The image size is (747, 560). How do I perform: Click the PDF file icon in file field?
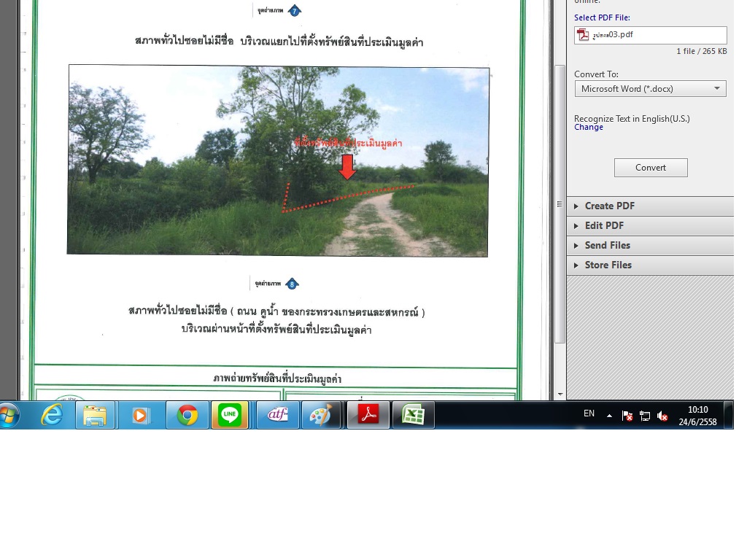[x=583, y=35]
